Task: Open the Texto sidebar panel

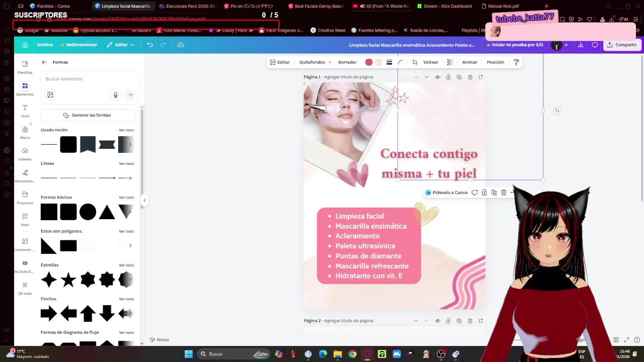Action: pos(25,111)
